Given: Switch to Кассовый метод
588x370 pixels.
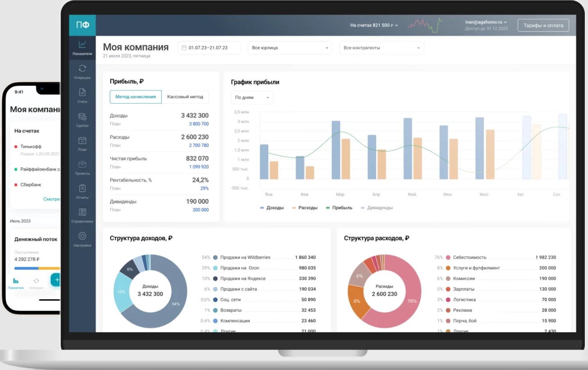Looking at the screenshot, I should [x=185, y=97].
